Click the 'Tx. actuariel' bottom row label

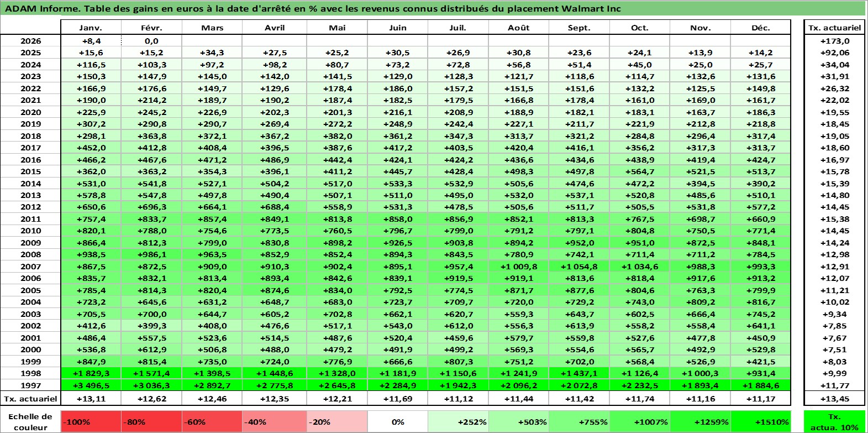tap(30, 399)
